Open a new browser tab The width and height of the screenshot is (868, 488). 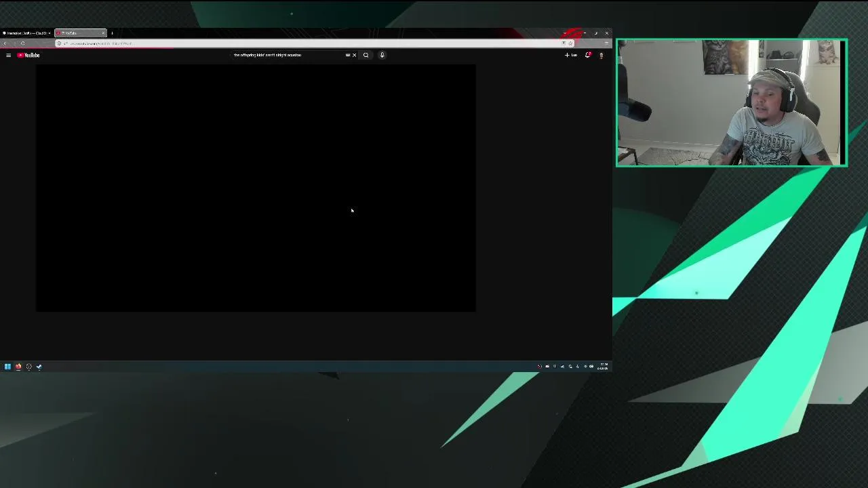pyautogui.click(x=112, y=33)
